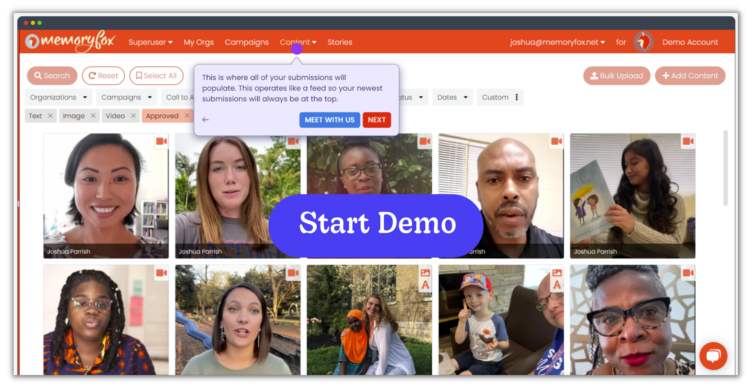
Task: Expand the Organizations filter dropdown
Action: tap(59, 97)
